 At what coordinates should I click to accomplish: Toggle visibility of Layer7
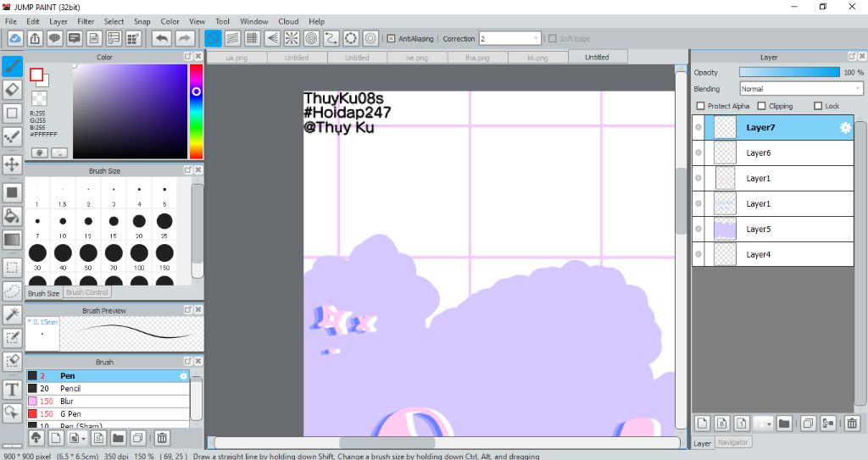click(698, 127)
